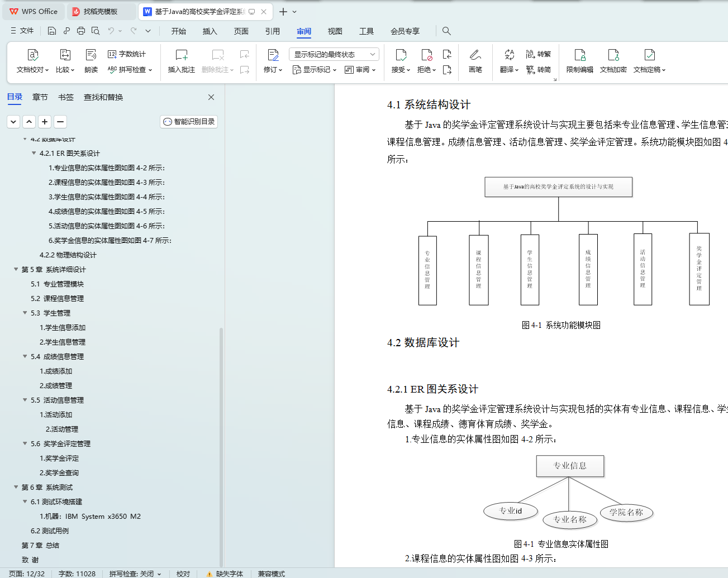
Task: Collapse the 第 5 章 系统详细设计 outline node
Action: (16, 269)
